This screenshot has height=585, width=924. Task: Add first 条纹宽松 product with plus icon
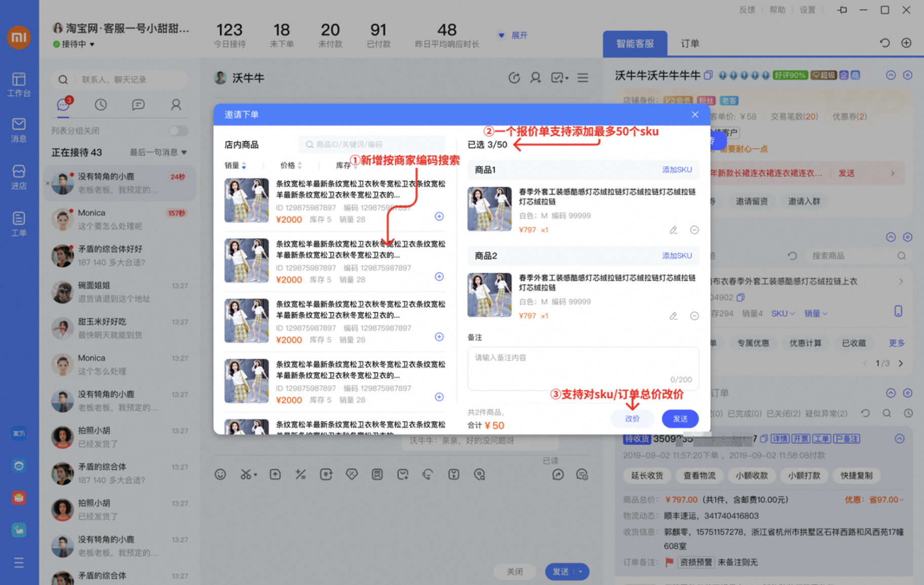439,216
